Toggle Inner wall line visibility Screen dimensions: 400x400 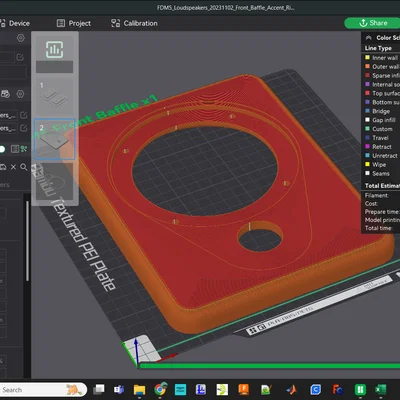(382, 58)
